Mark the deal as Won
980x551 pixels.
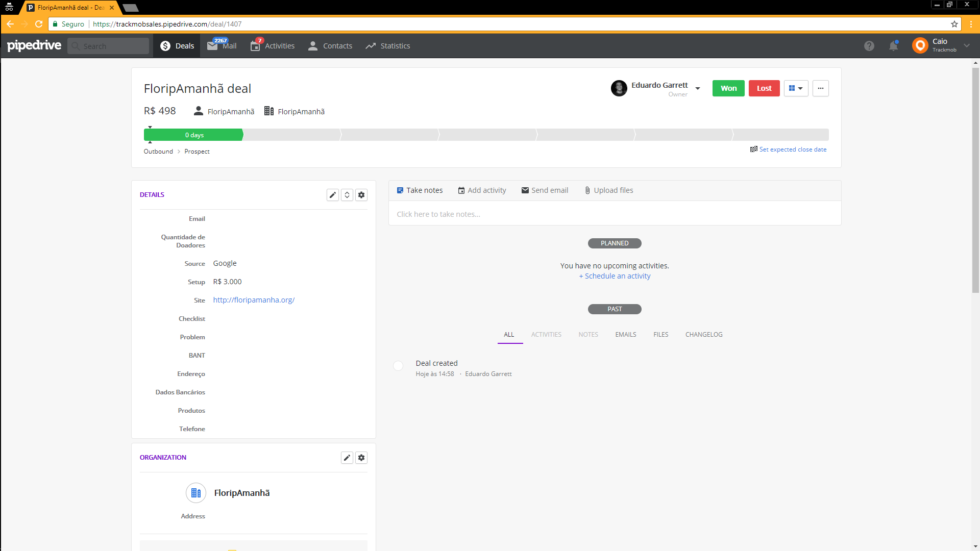[728, 88]
